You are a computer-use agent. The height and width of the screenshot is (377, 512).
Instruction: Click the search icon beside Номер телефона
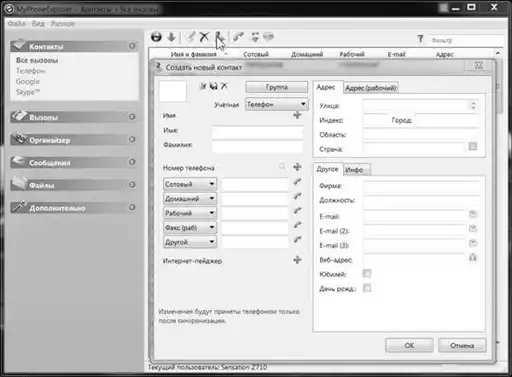click(282, 166)
